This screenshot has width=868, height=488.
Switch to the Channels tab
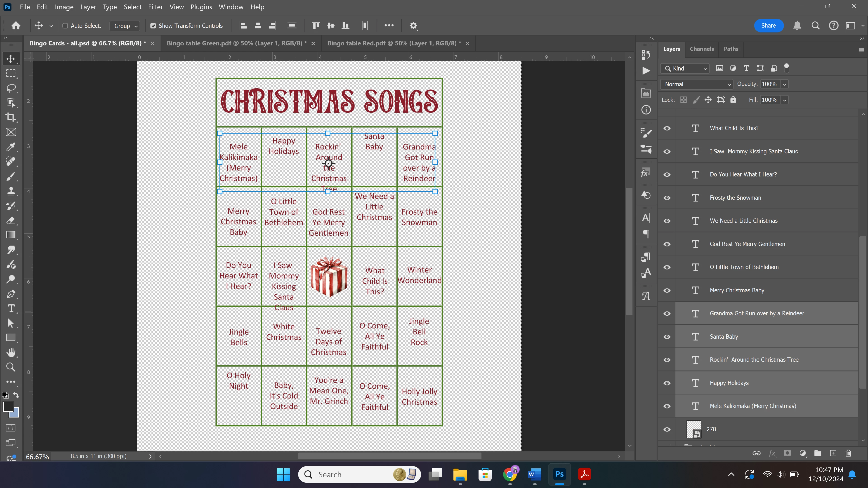tap(702, 49)
